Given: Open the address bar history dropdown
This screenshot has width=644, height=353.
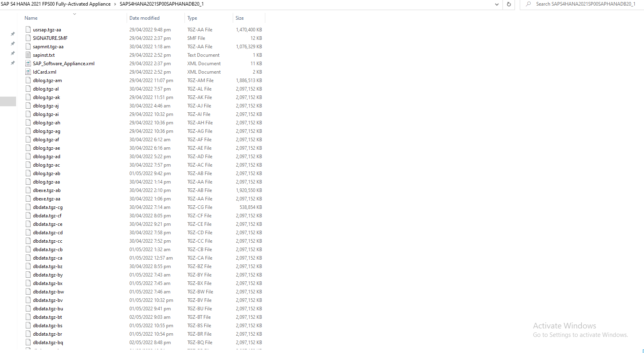Looking at the screenshot, I should point(497,4).
